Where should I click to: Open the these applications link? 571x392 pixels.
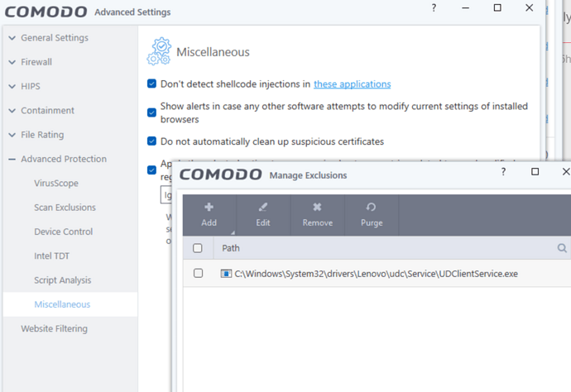coord(352,84)
